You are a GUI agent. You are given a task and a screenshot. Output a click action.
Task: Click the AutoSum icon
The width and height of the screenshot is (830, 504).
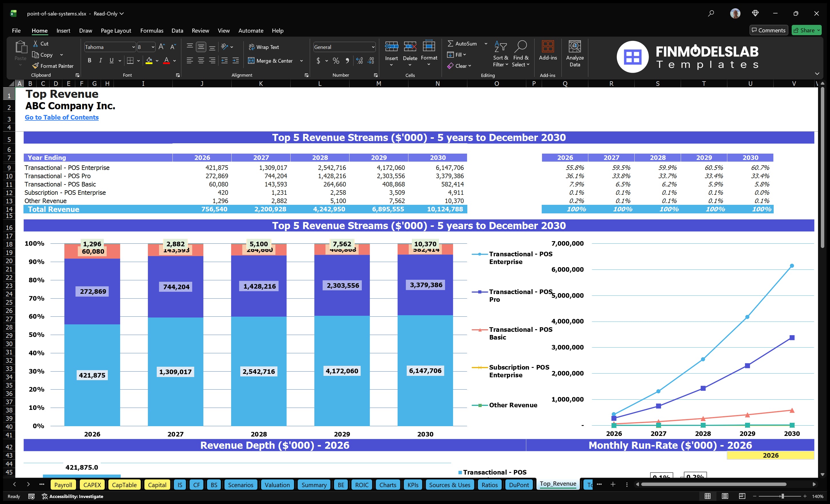coord(451,43)
